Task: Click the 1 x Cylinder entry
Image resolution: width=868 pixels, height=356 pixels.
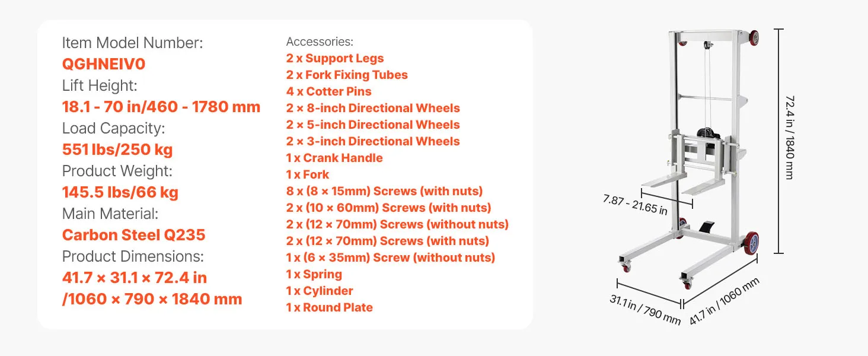Action: coord(320,291)
